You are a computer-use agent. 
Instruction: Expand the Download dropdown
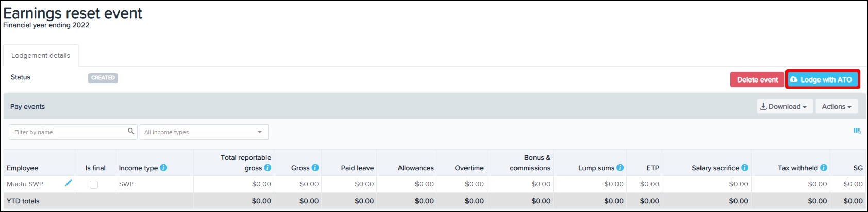pos(784,107)
